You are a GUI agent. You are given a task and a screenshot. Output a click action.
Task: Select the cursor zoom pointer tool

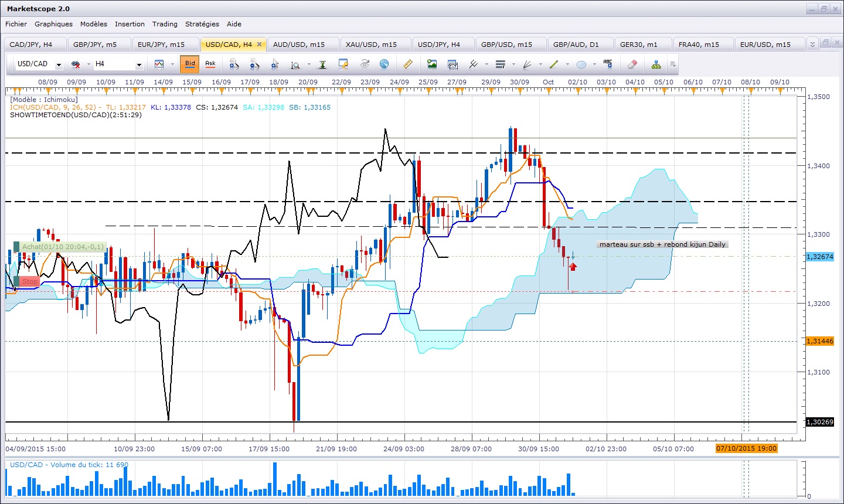[x=275, y=64]
